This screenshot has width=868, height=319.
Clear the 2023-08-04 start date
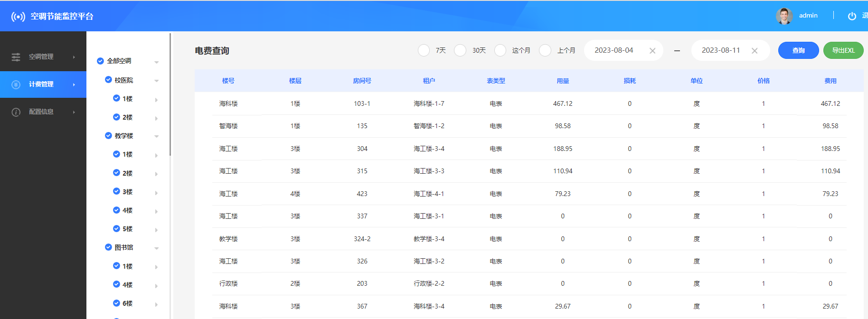[652, 51]
